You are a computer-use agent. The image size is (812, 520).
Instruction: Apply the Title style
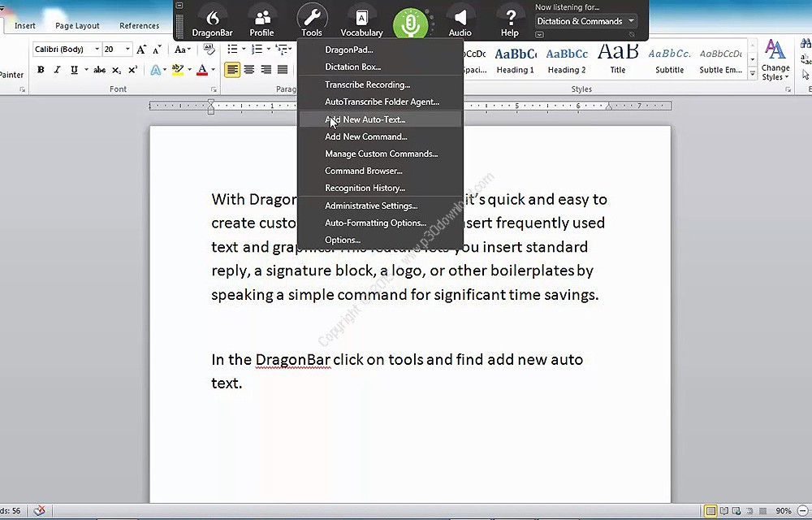pos(618,61)
